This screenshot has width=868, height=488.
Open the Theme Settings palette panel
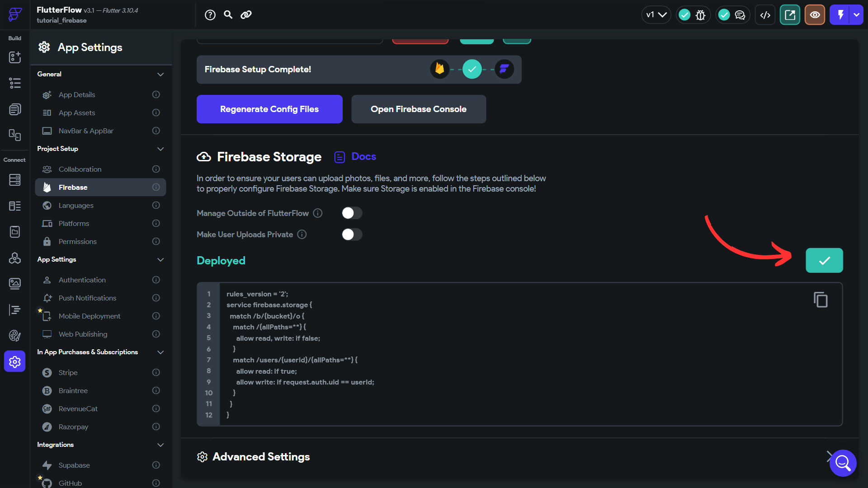pos(14,336)
